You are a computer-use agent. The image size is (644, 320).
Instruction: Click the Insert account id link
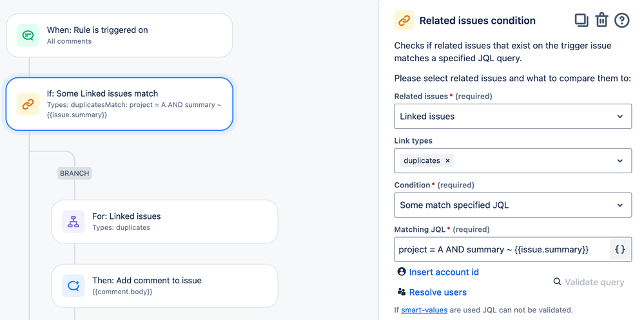click(x=444, y=272)
